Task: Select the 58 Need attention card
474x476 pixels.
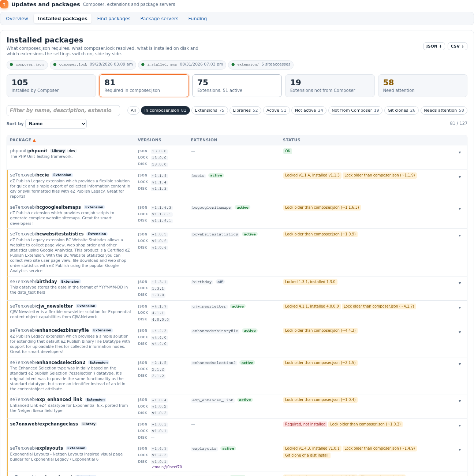Action: coord(422,86)
